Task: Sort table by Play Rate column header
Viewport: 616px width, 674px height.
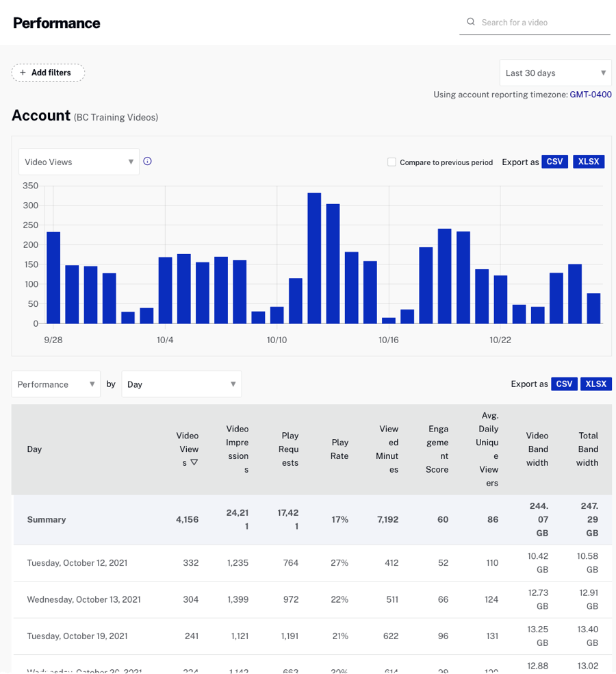Action: pos(339,449)
